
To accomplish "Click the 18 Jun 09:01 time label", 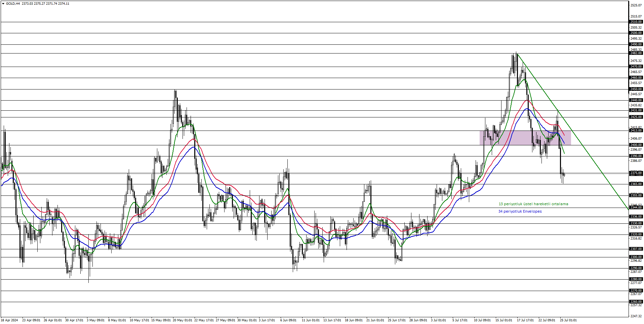I will pos(354,320).
